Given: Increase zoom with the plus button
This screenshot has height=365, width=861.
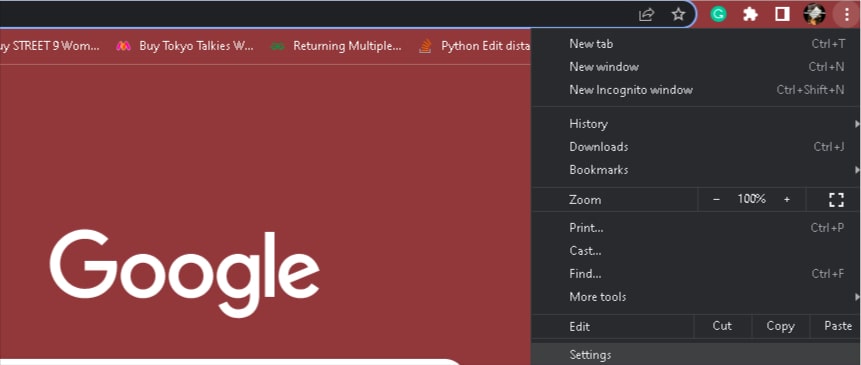Looking at the screenshot, I should click(x=786, y=200).
